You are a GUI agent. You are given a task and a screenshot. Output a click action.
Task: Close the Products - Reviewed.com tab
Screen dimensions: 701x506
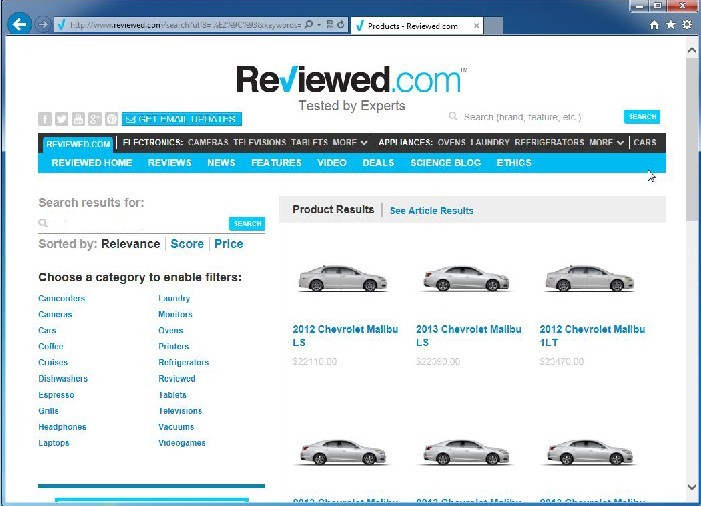[x=477, y=26]
